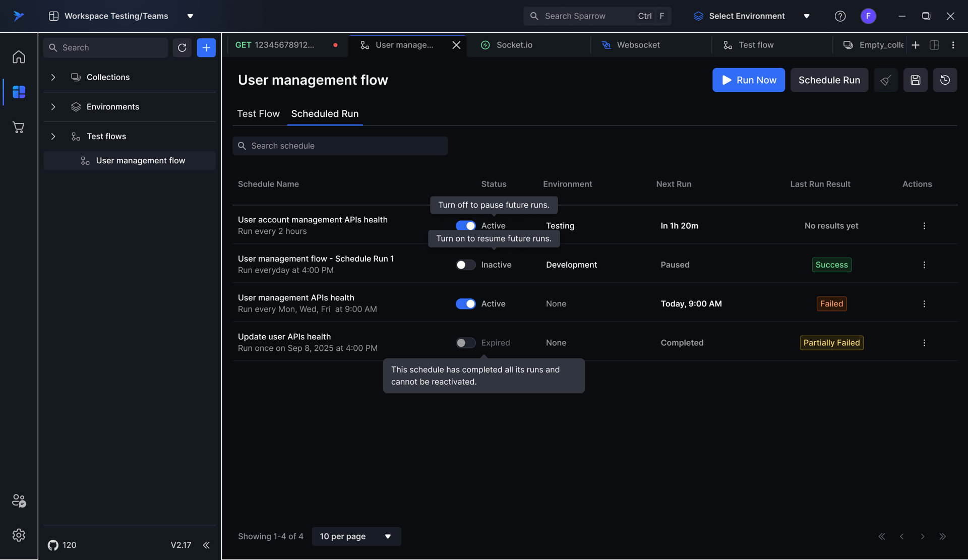Open the Socket.io tab

[x=514, y=45]
